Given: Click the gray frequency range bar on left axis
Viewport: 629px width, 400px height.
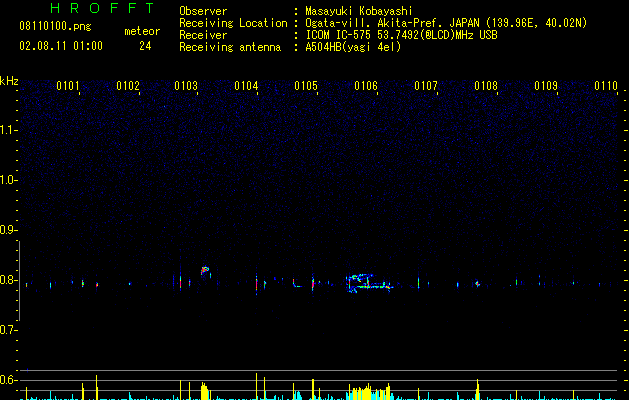Looking at the screenshot, I should (x=19, y=281).
